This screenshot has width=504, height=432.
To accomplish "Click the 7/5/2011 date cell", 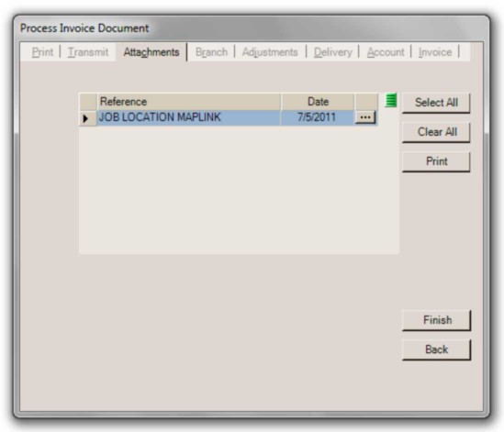I will 318,117.
